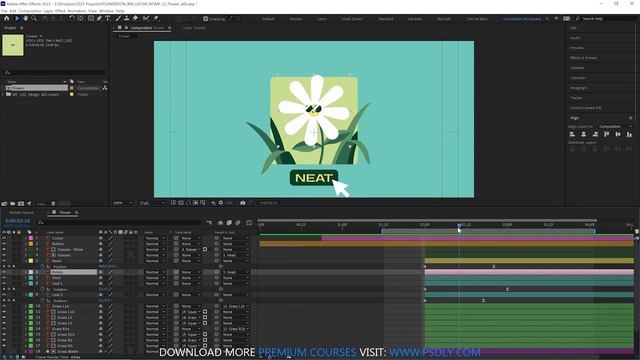640x360 pixels.
Task: Take snapshot with camera icon below viewer
Action: click(x=243, y=203)
